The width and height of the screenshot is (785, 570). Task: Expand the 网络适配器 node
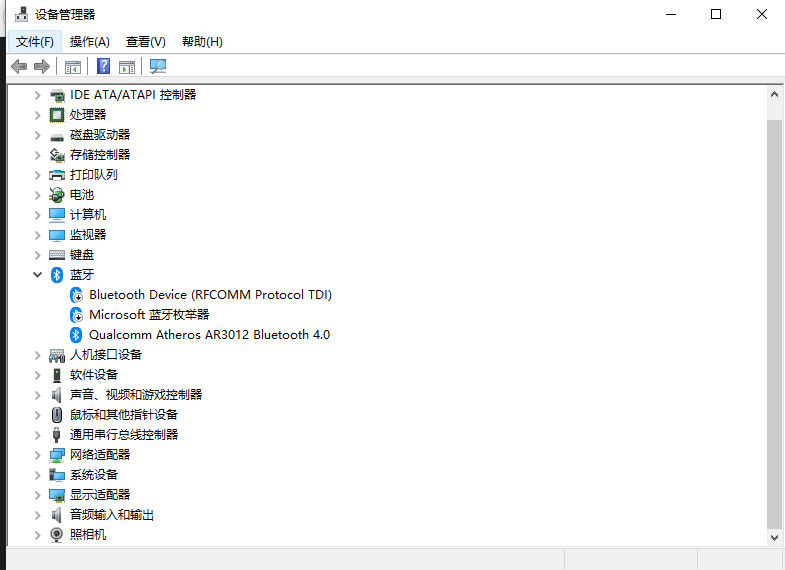(38, 455)
